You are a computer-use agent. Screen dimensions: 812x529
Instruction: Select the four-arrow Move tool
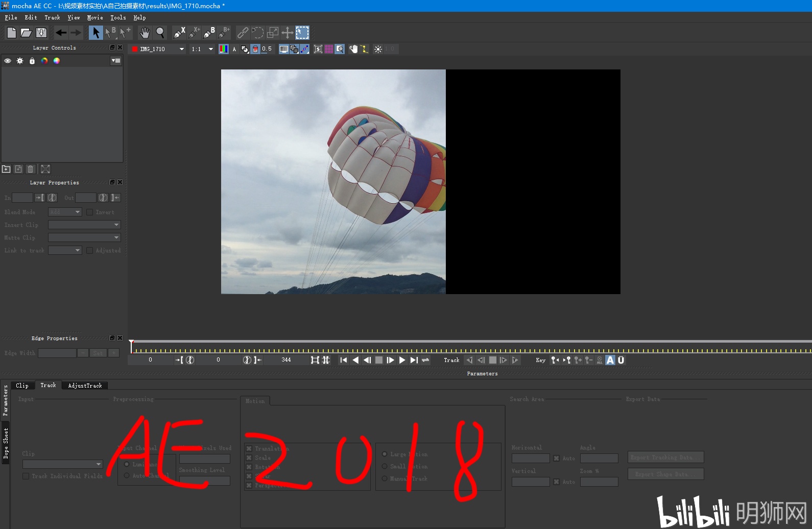tap(288, 33)
